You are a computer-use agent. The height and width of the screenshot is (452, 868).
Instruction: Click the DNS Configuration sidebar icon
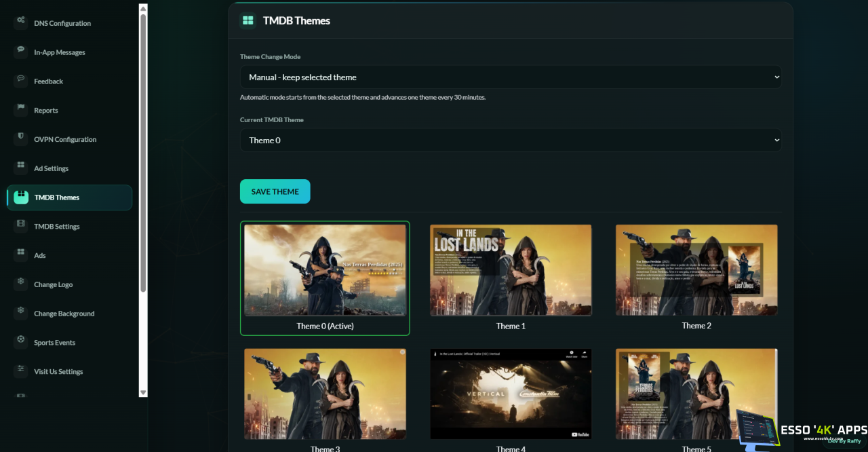(x=21, y=21)
